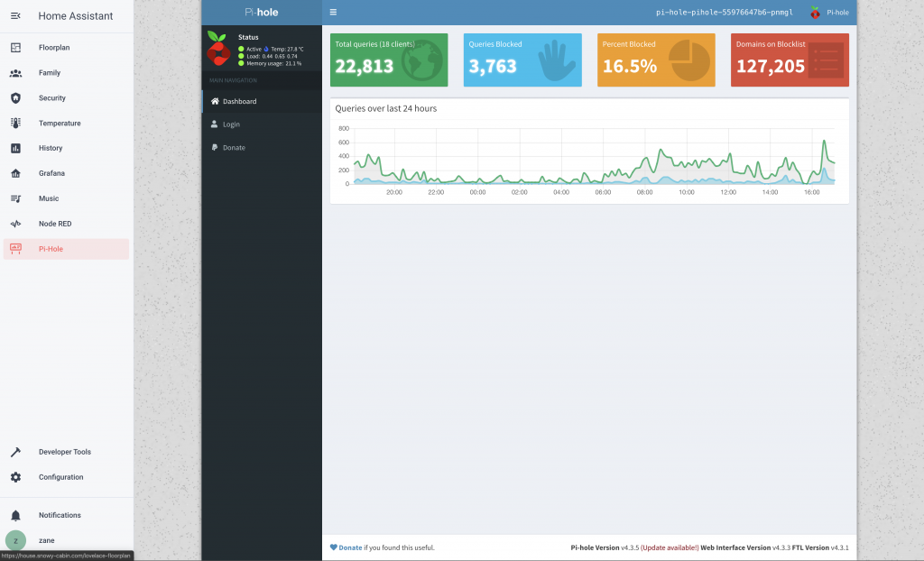Click the Pi-hole raspberry logo in Status panel
This screenshot has height=561, width=924.
pyautogui.click(x=218, y=49)
